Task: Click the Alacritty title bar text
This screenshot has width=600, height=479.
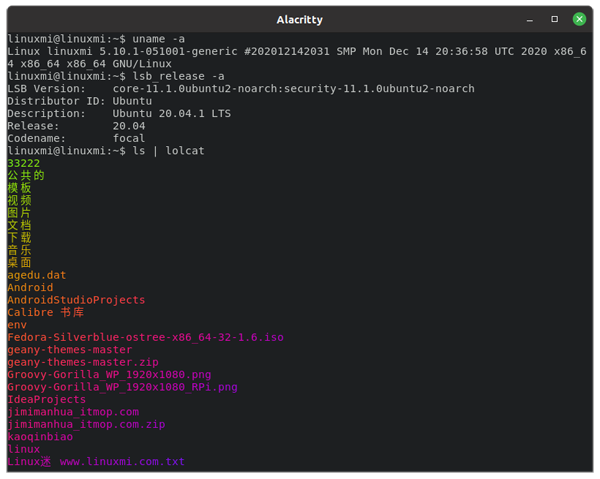Action: click(301, 20)
